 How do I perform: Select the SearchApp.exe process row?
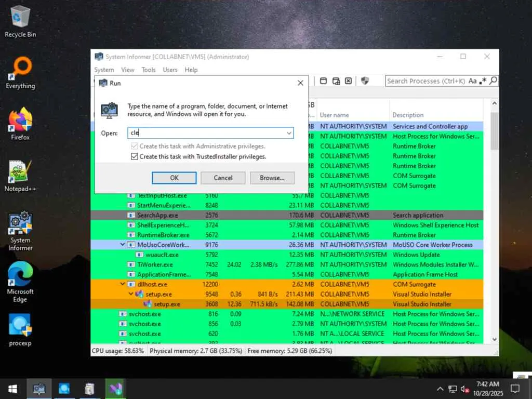coord(287,215)
